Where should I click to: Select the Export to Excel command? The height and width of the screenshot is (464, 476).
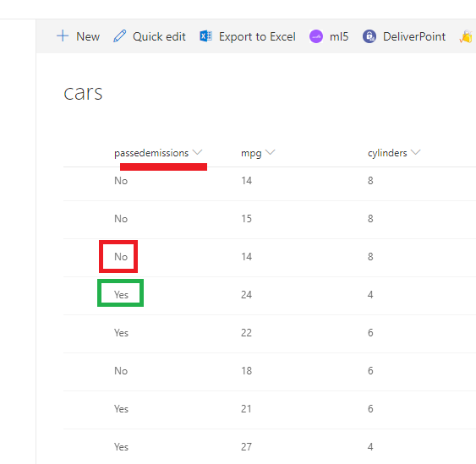[x=257, y=36]
